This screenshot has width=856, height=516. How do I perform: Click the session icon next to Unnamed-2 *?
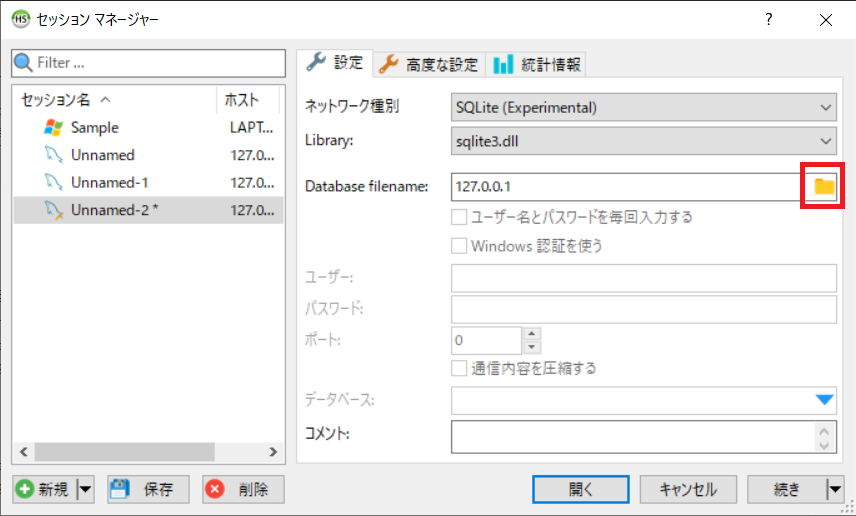[54, 210]
